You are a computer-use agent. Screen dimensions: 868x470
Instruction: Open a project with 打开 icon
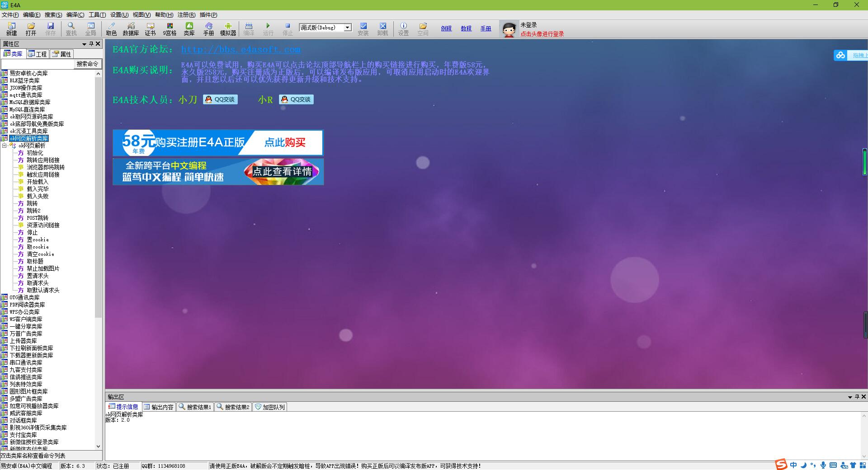click(x=31, y=29)
